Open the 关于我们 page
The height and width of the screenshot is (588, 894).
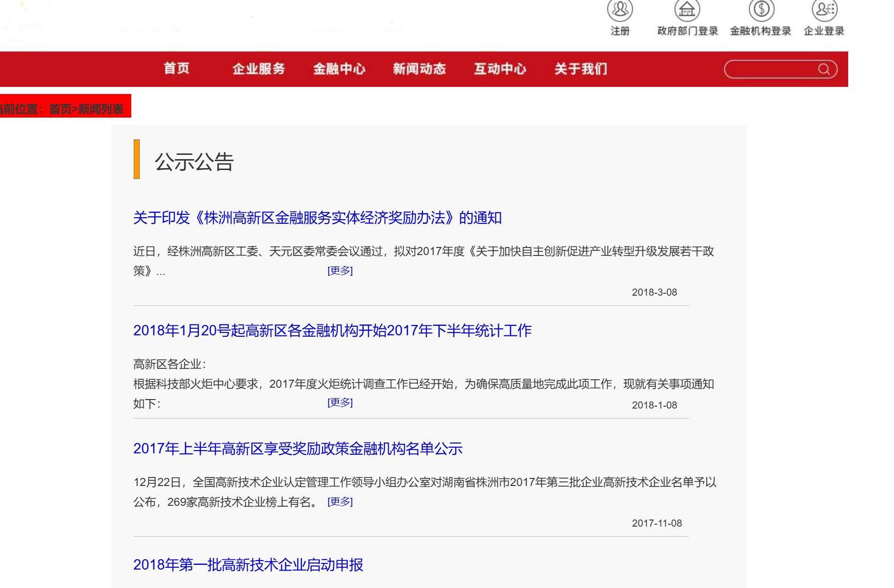point(582,69)
